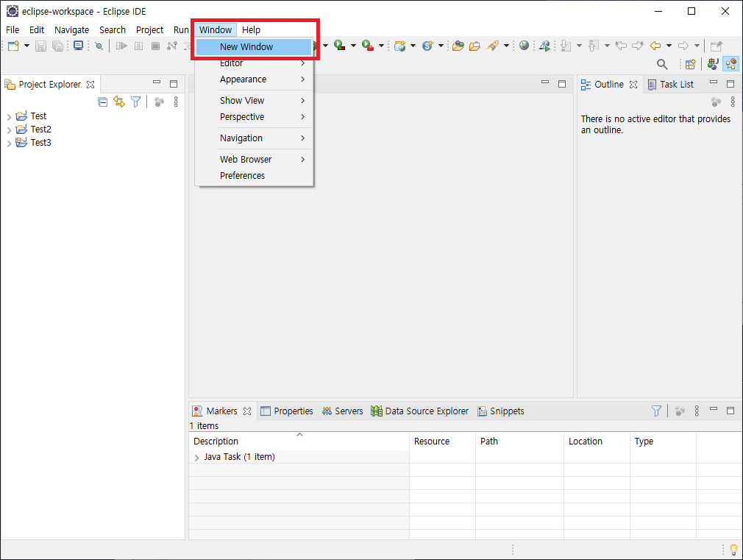Click the Skip All Breakpoints icon

99,46
